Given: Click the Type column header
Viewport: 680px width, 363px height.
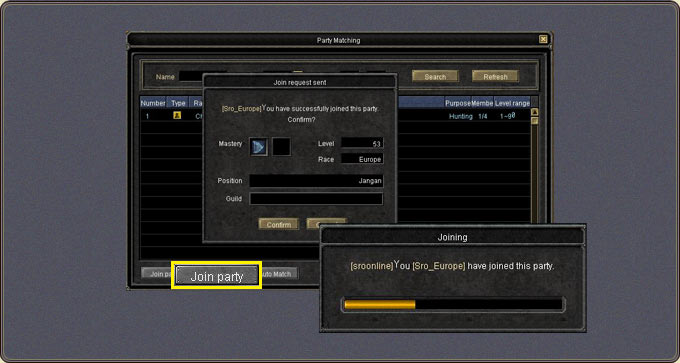Looking at the screenshot, I should tap(178, 103).
